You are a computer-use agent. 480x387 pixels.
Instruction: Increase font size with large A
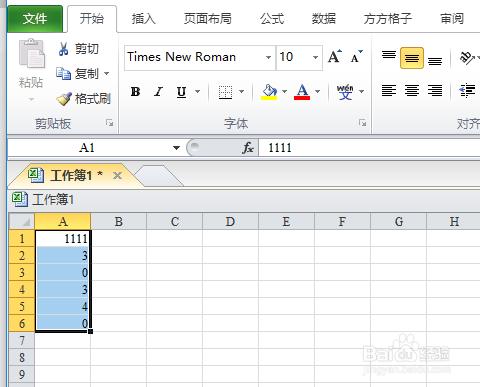point(335,57)
